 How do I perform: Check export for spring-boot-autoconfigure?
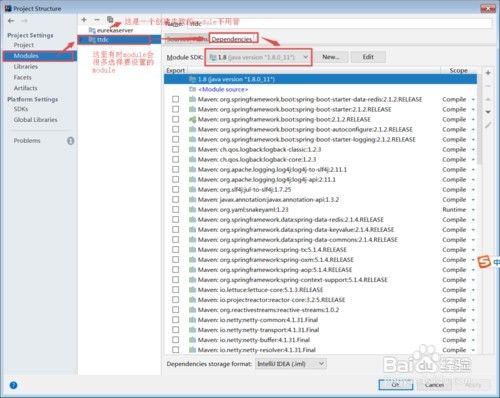click(x=176, y=129)
